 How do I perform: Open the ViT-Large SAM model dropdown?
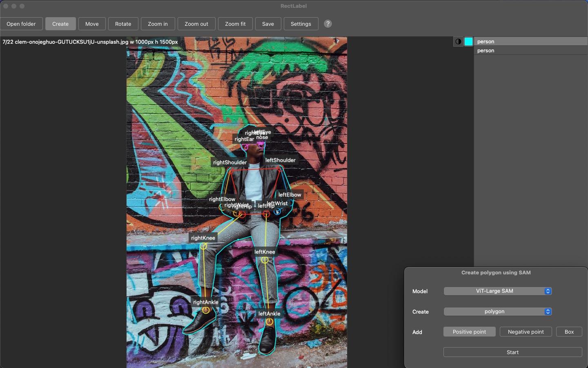click(x=497, y=291)
